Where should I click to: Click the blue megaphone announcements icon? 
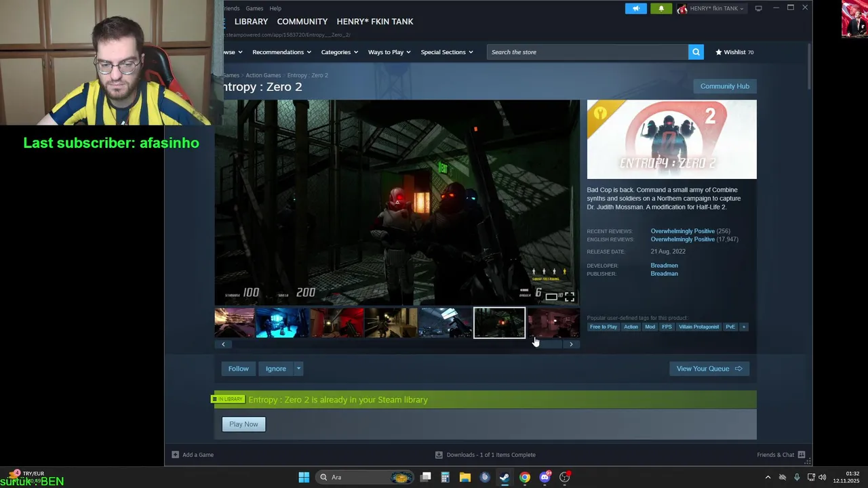tap(635, 8)
